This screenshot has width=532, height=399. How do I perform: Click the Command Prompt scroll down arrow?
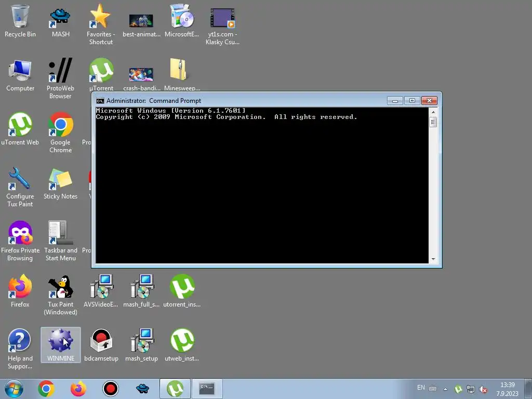(x=433, y=259)
